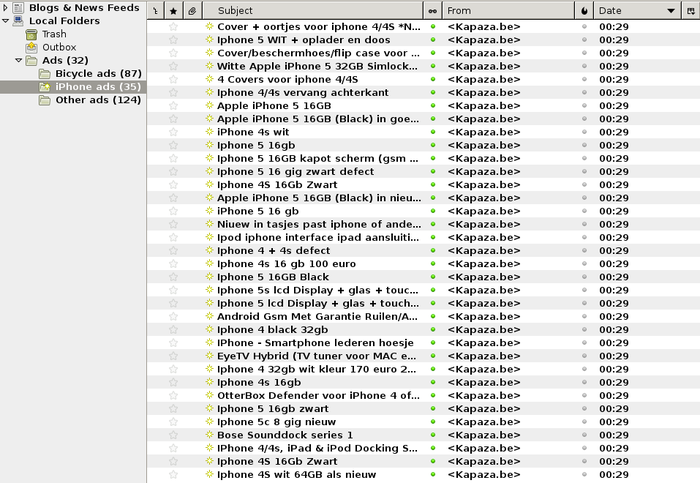Open message 'IPhone - Smartphone lederen hoesje'
Screen dimensions: 700x483
315,343
